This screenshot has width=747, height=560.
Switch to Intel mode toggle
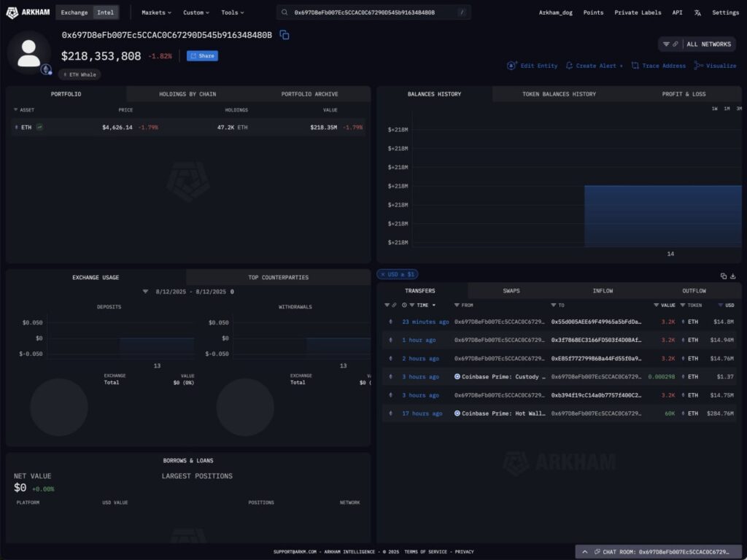pos(104,12)
